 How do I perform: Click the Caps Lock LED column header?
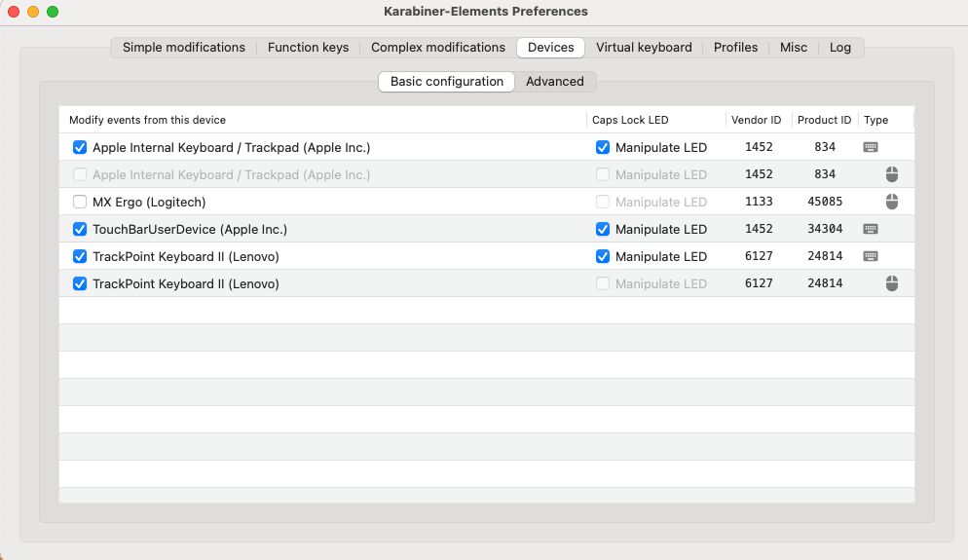point(656,120)
